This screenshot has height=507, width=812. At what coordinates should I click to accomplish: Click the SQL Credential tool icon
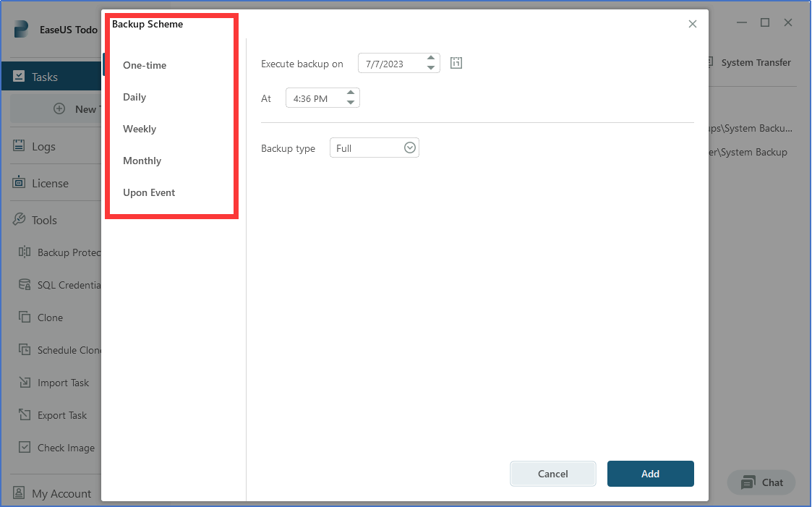pos(25,284)
